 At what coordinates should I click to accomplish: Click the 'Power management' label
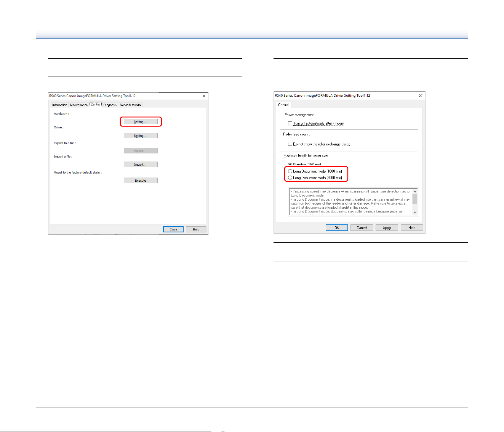300,115
